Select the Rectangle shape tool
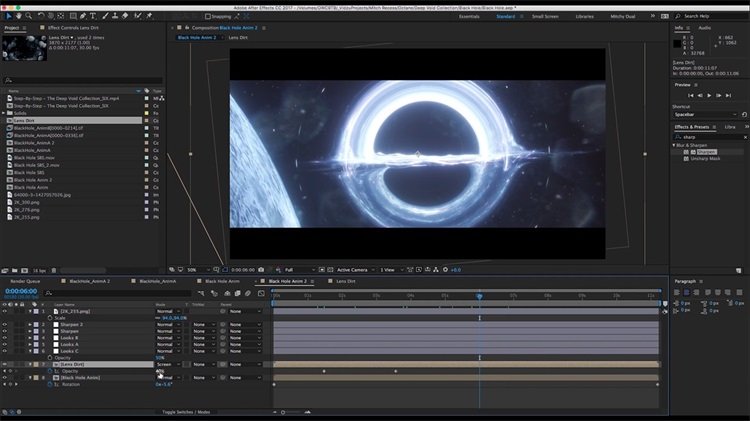 [73, 16]
